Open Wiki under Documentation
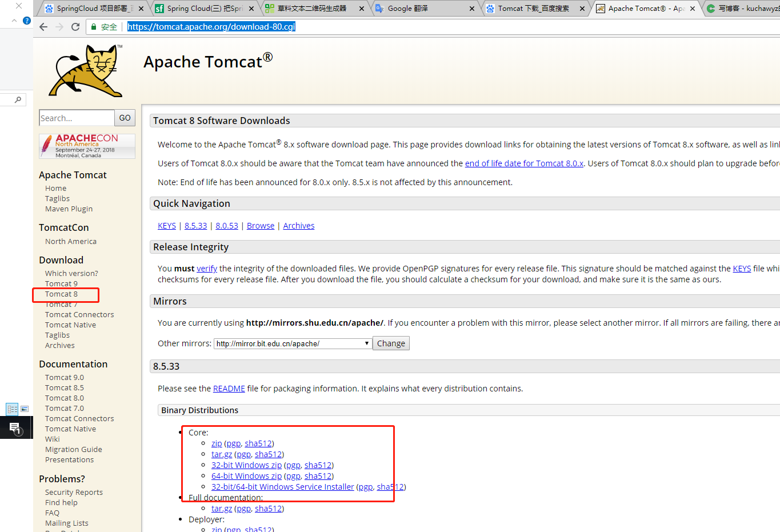This screenshot has height=532, width=780. (52, 439)
